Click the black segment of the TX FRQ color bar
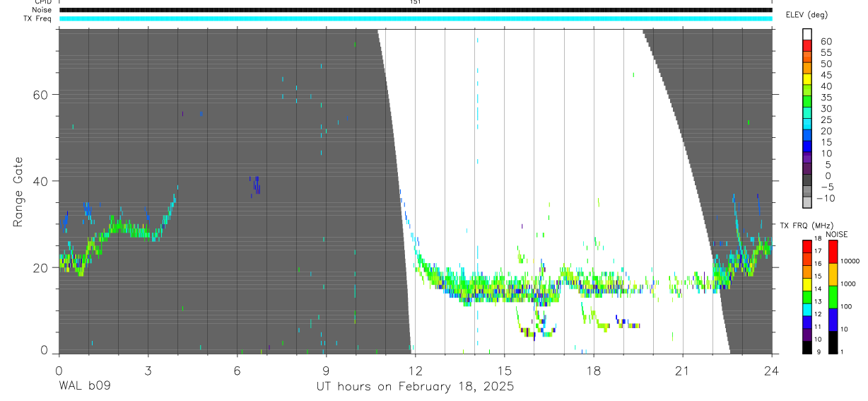 coord(807,347)
